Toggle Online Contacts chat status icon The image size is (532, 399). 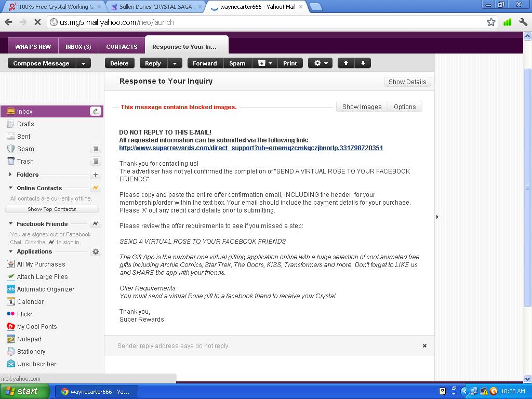[96, 188]
